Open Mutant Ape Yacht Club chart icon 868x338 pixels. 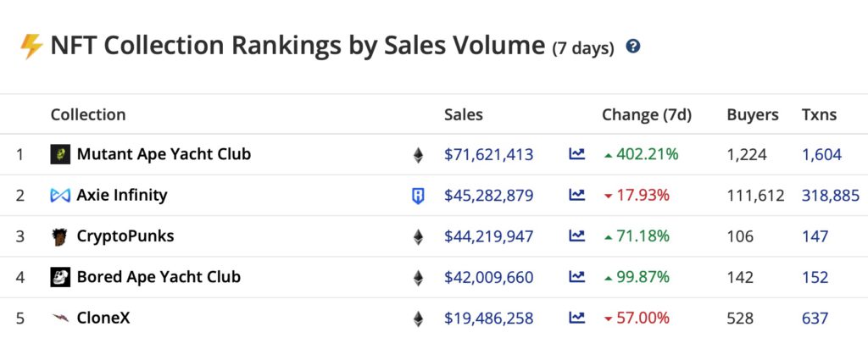point(576,154)
